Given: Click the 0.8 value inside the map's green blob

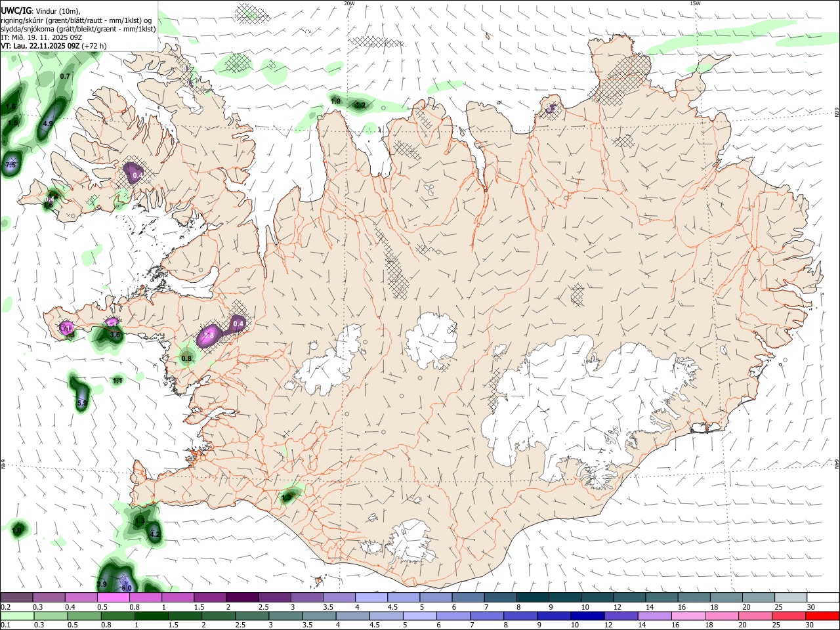Looking at the screenshot, I should tap(186, 358).
